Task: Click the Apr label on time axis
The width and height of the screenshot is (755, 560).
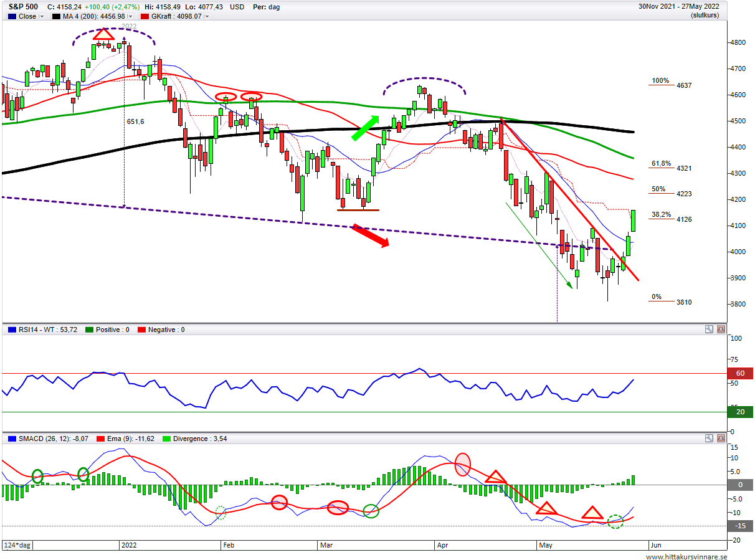Action: (442, 545)
